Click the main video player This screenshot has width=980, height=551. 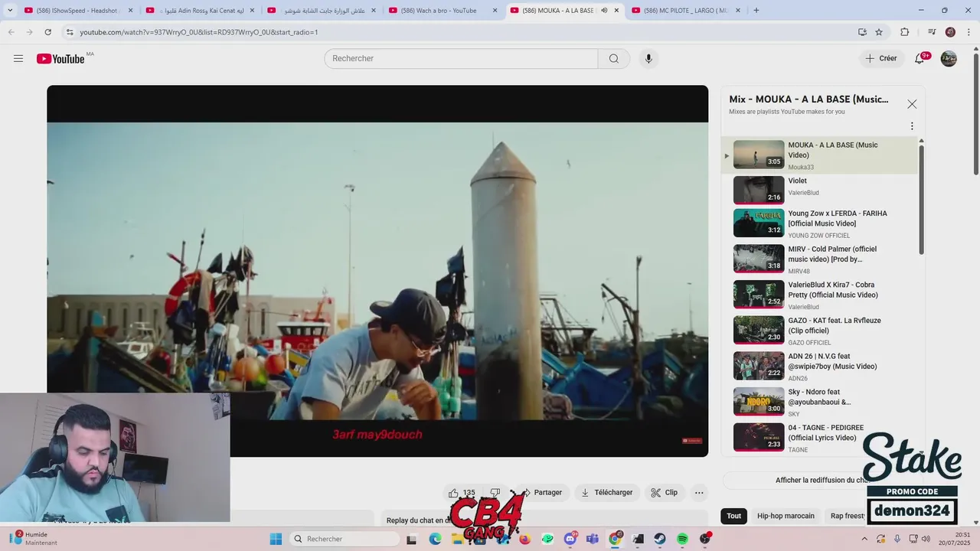[x=377, y=271]
